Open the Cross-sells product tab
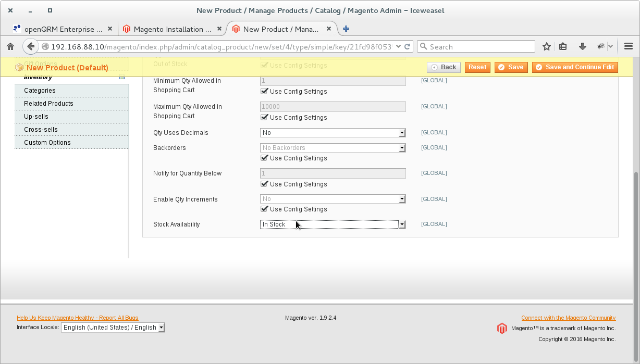640x364 pixels. click(71, 130)
